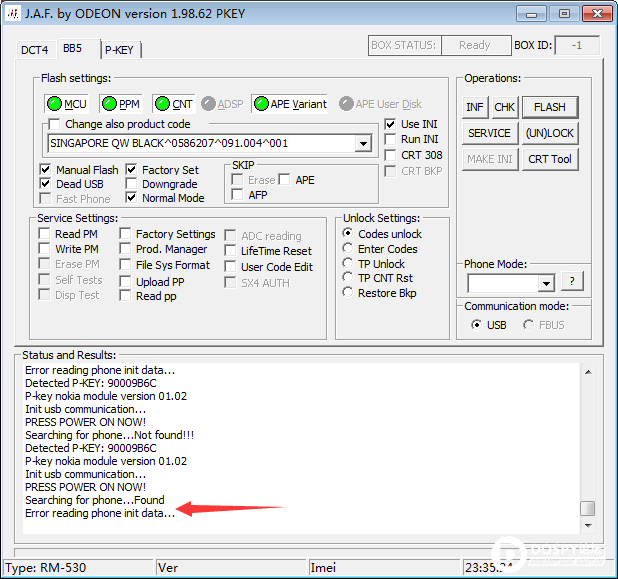618x579 pixels.
Task: Close the J.A.F. window
Action: point(598,14)
